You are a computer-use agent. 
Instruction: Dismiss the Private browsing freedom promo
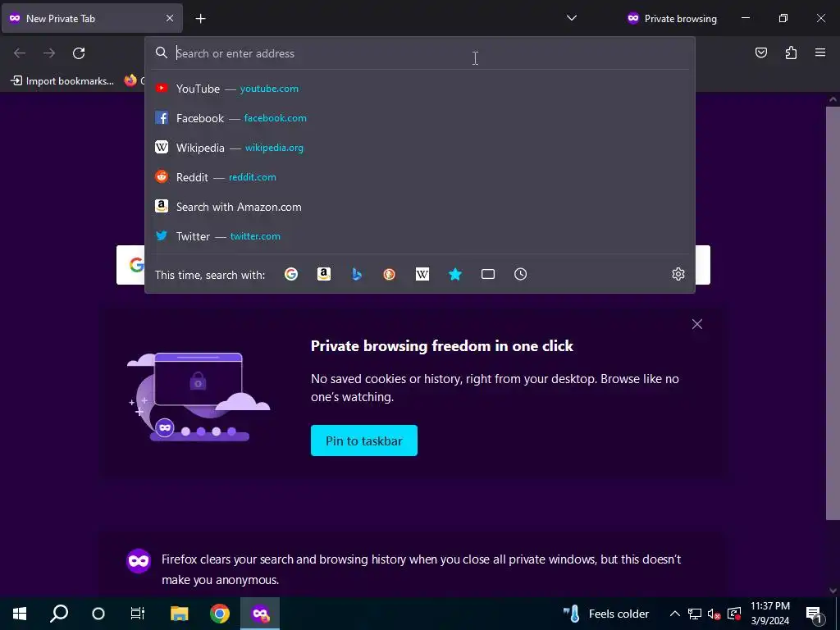pyautogui.click(x=697, y=324)
